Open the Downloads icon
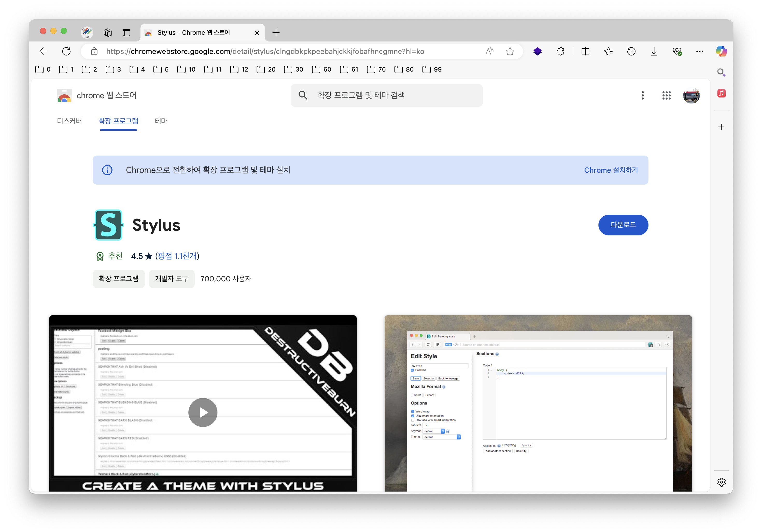 654,51
